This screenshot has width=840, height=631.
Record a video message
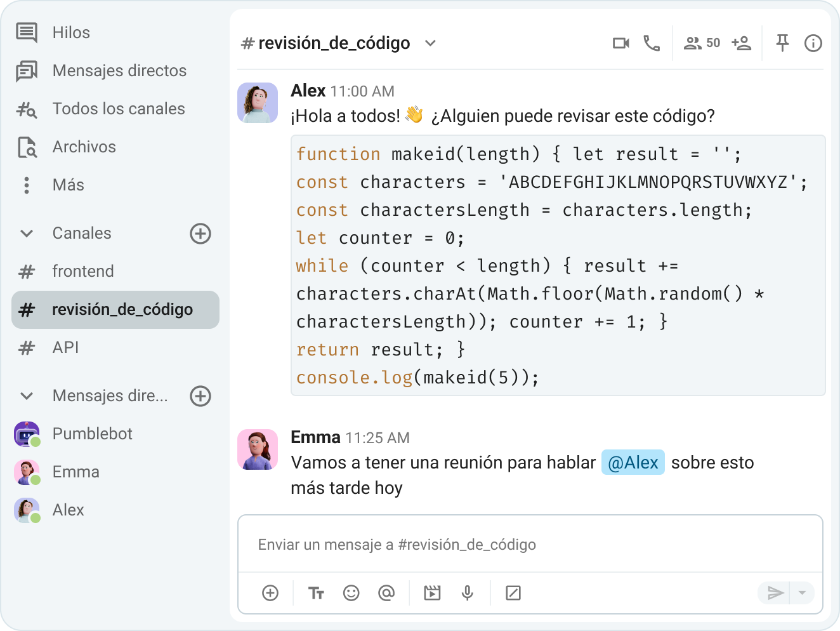point(432,592)
